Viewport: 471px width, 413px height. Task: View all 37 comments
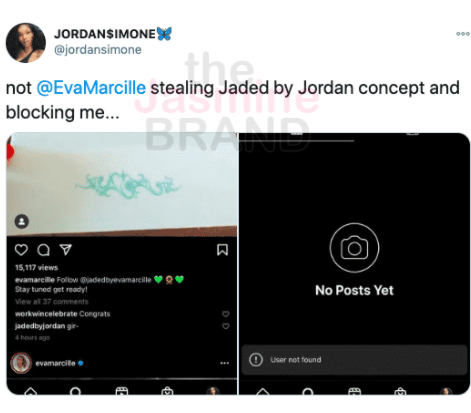pos(52,302)
